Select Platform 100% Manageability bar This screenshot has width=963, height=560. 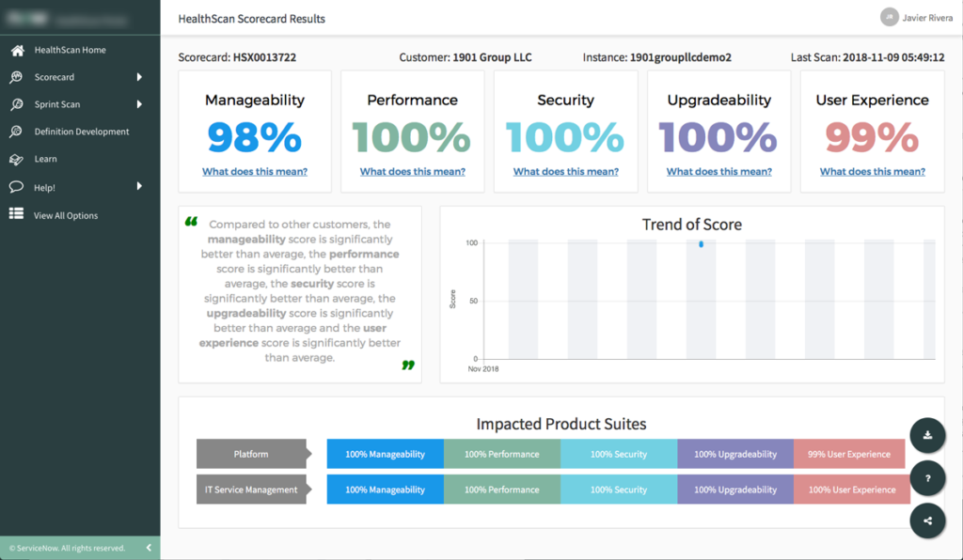pyautogui.click(x=385, y=454)
